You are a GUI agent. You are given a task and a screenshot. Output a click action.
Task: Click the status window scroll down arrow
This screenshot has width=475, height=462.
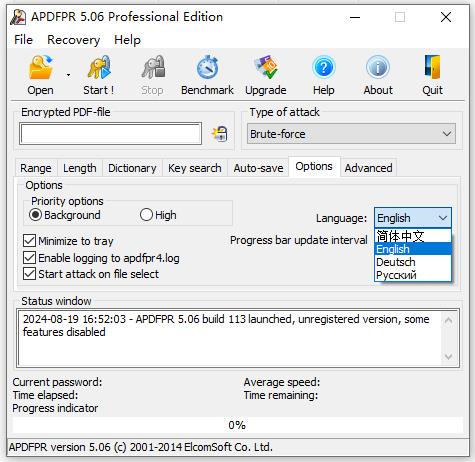click(x=449, y=357)
